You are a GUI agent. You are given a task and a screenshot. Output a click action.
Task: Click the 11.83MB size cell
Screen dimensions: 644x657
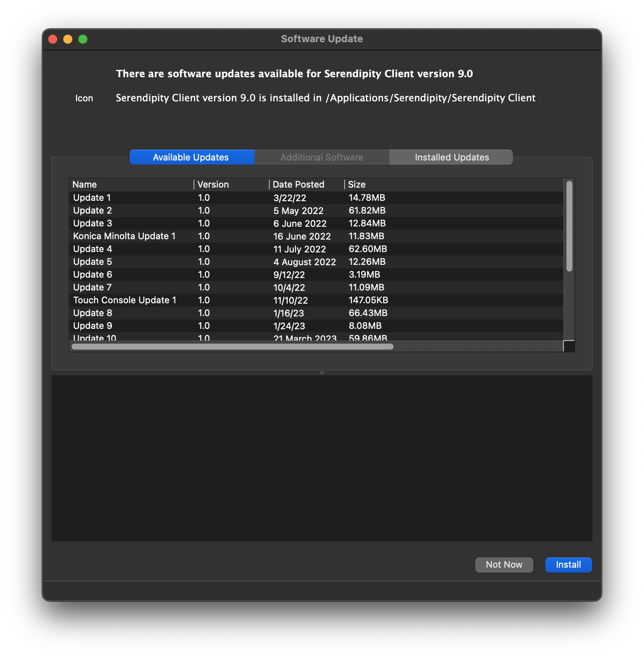[x=366, y=236]
